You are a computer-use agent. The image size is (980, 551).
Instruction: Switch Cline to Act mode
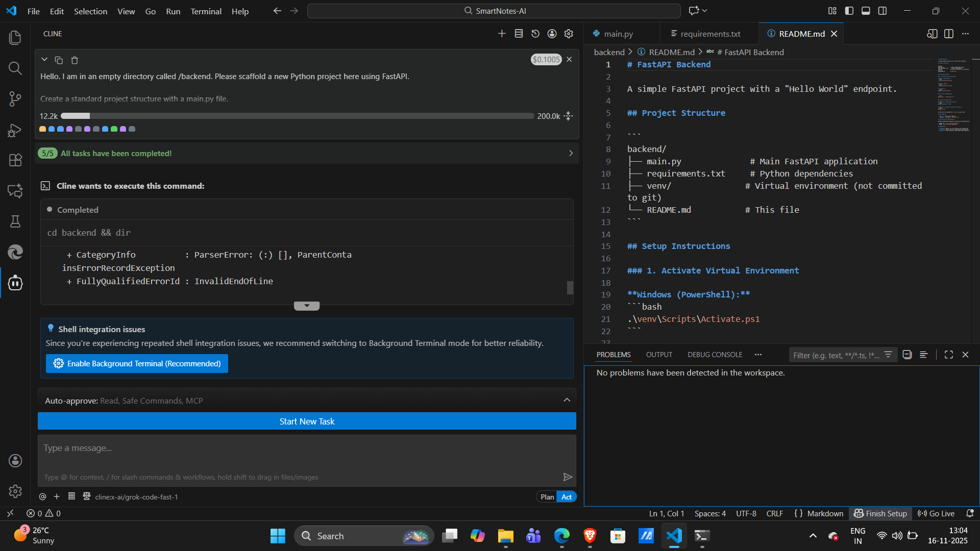[x=567, y=497]
